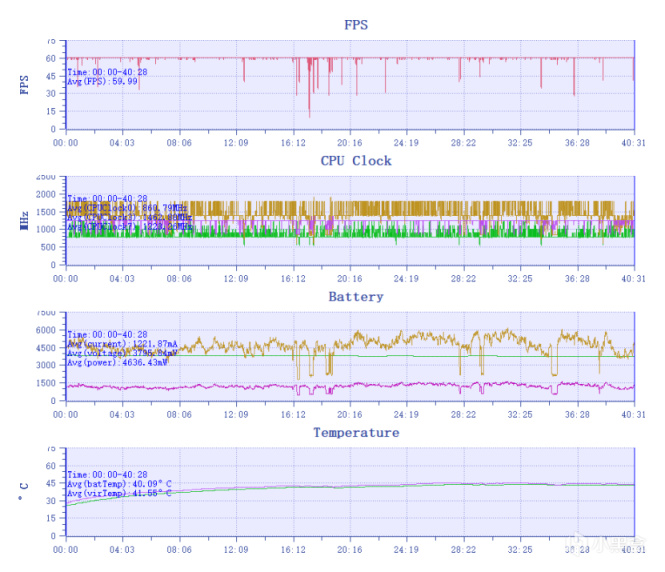Click the watermark logo in bottom corner

[x=606, y=544]
